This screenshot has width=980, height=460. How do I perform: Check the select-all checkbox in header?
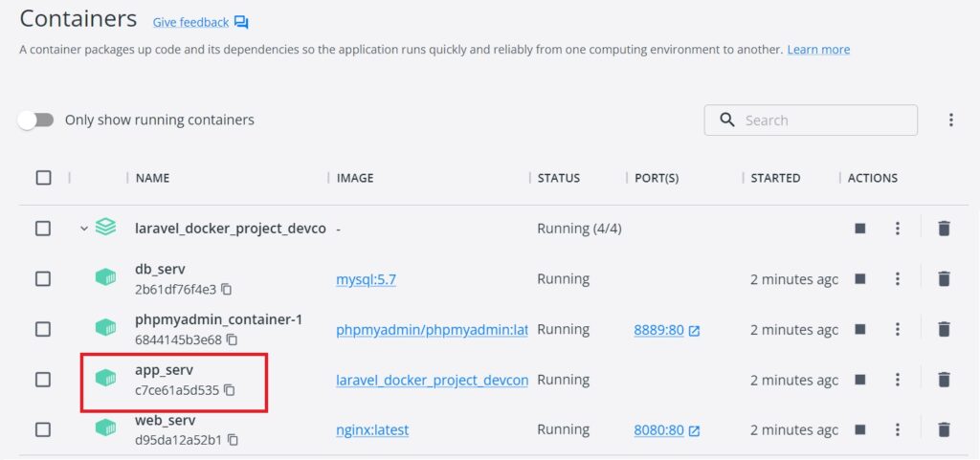[43, 178]
